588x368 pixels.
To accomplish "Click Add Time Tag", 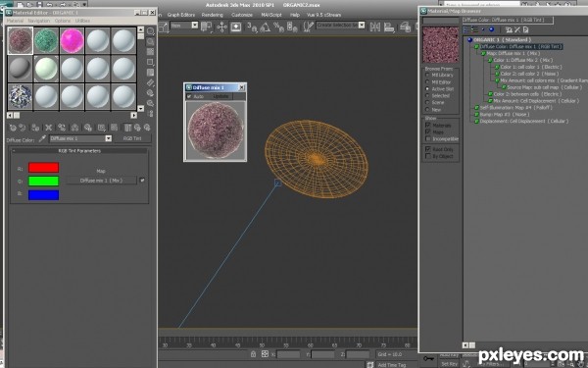I will click(x=391, y=365).
